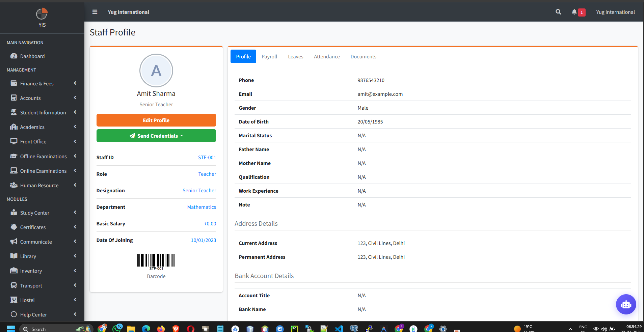Open the Attendance tab
Viewport: 644px width, 332px height.
[327, 56]
